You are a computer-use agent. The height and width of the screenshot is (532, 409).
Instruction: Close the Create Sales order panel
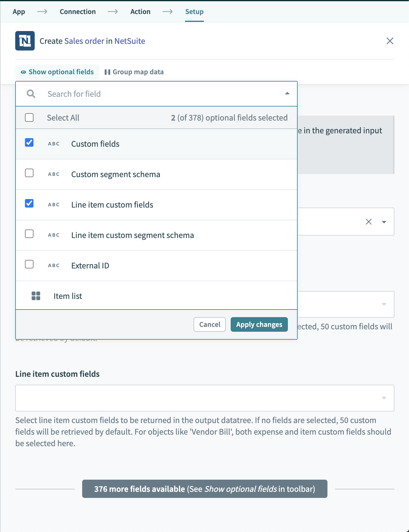tap(390, 41)
